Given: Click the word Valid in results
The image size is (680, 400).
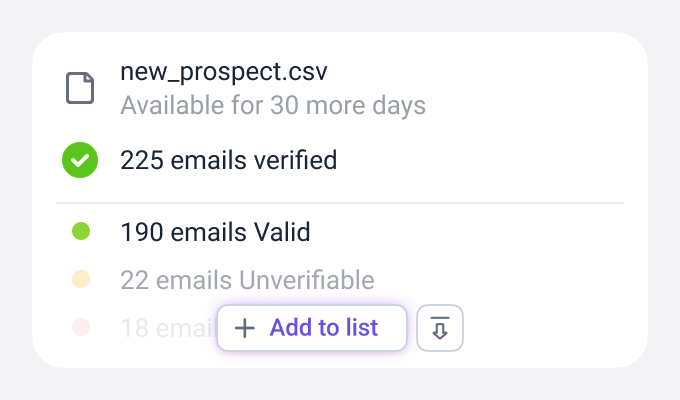Looking at the screenshot, I should click(x=280, y=232).
